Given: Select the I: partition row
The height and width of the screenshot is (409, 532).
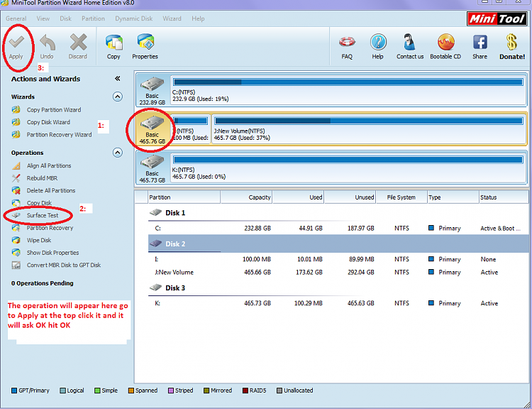Looking at the screenshot, I should pos(338,259).
